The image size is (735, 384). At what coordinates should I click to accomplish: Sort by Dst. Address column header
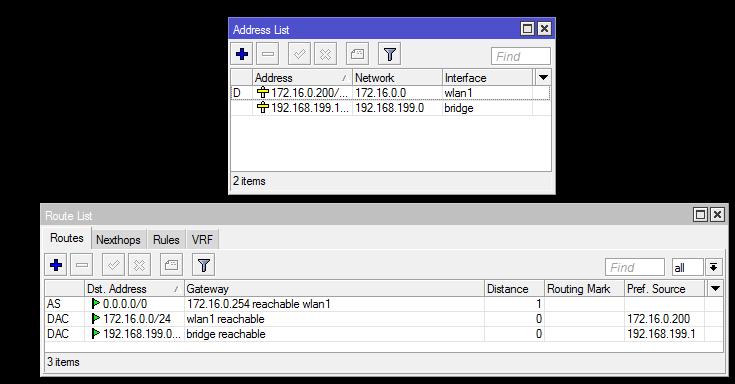(134, 289)
